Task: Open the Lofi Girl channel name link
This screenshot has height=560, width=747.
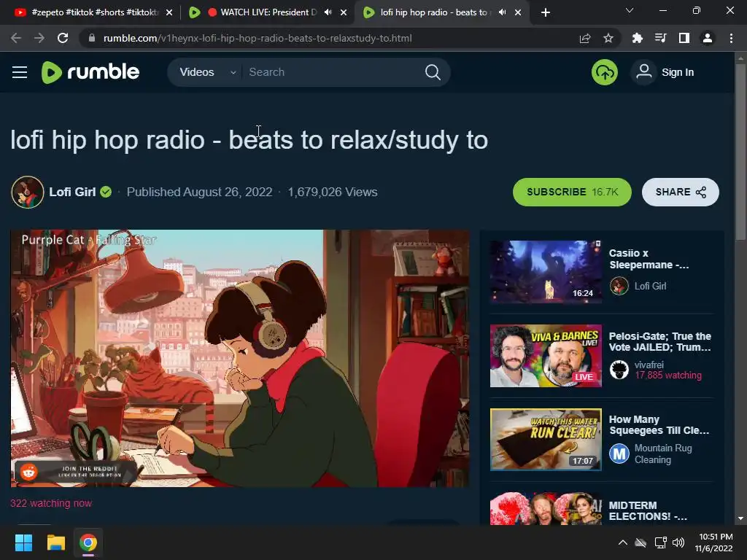Action: point(72,192)
